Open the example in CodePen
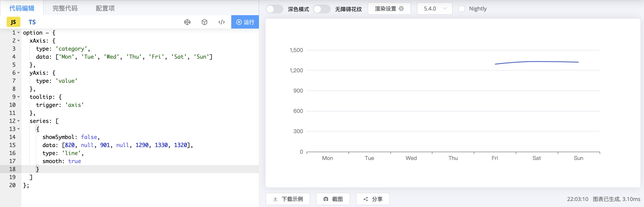The image size is (644, 207). [188, 22]
